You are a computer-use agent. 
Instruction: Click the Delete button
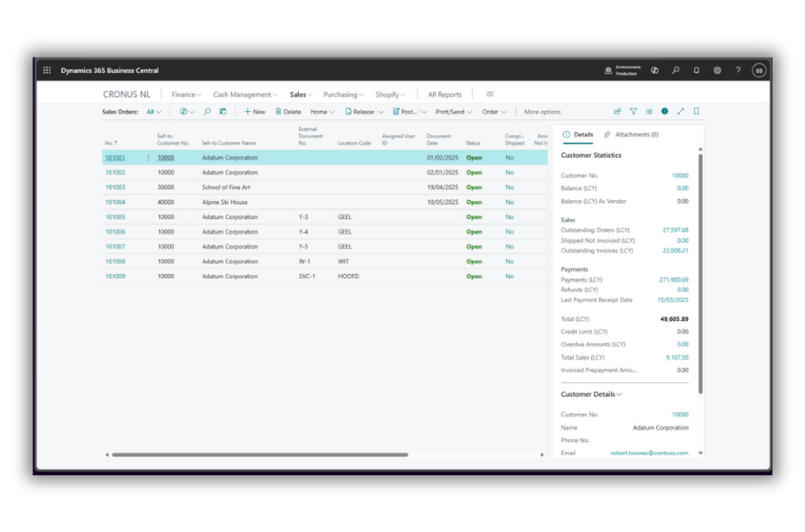point(288,111)
